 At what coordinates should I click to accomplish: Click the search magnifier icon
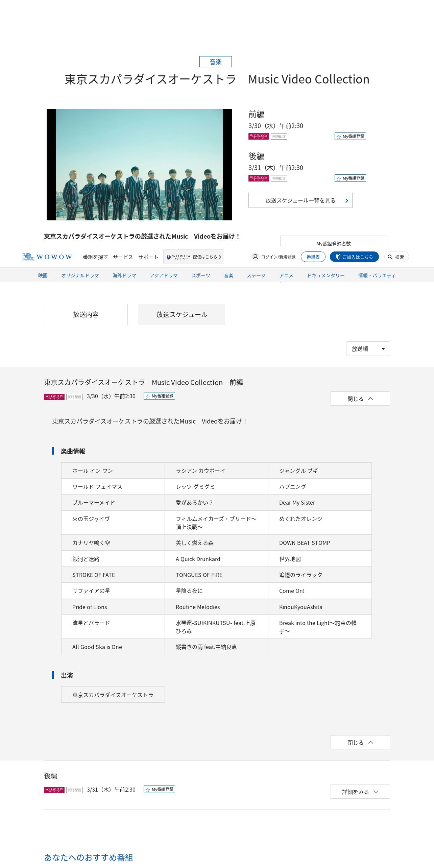[390, 257]
